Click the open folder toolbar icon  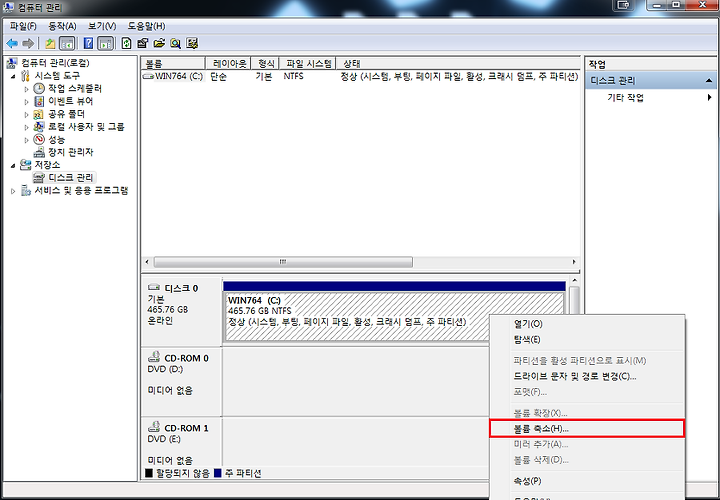point(159,44)
